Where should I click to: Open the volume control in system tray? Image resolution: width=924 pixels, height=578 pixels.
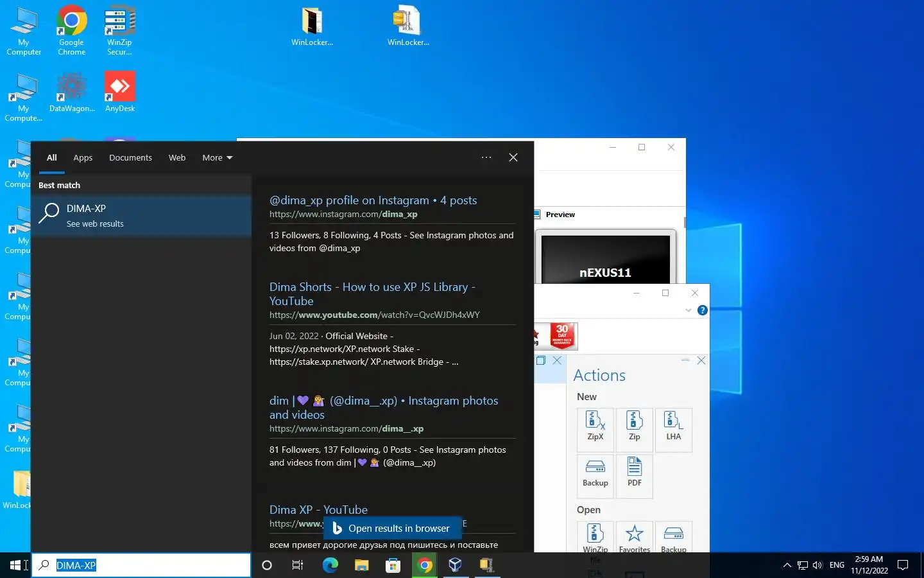(x=817, y=565)
